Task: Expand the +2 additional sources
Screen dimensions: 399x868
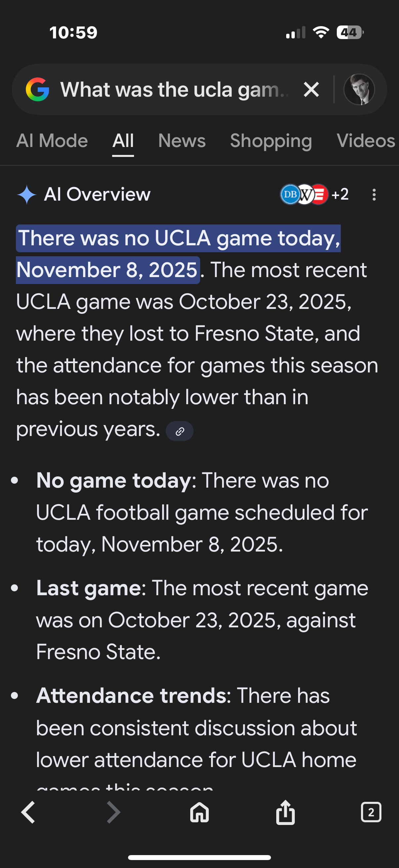Action: [x=340, y=194]
